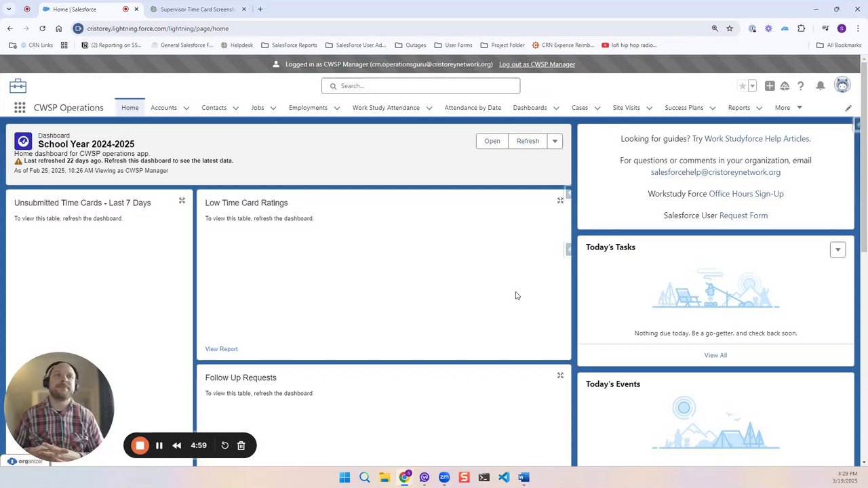Expand the Unsubmitted Time Cards widget
The height and width of the screenshot is (488, 868).
coord(182,201)
